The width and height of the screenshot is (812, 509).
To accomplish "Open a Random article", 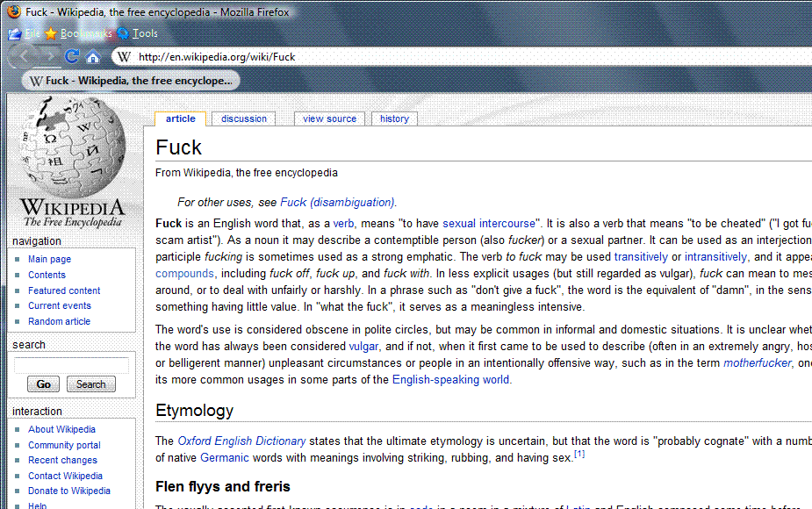I will point(59,321).
